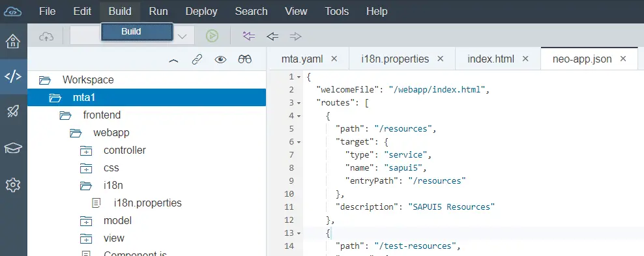This screenshot has height=256, width=644.
Task: Click the purple last edit location icon
Action: point(248,36)
